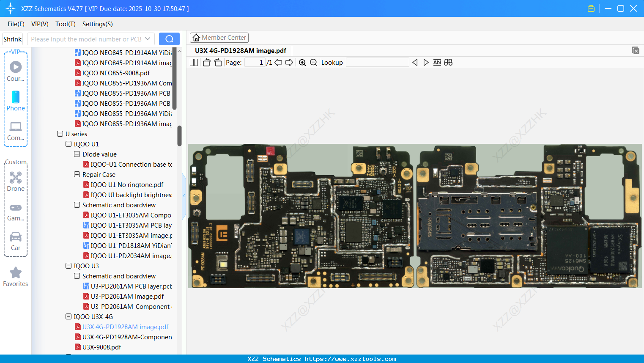Click the Shrink button
This screenshot has height=363, width=644.
pos(12,38)
